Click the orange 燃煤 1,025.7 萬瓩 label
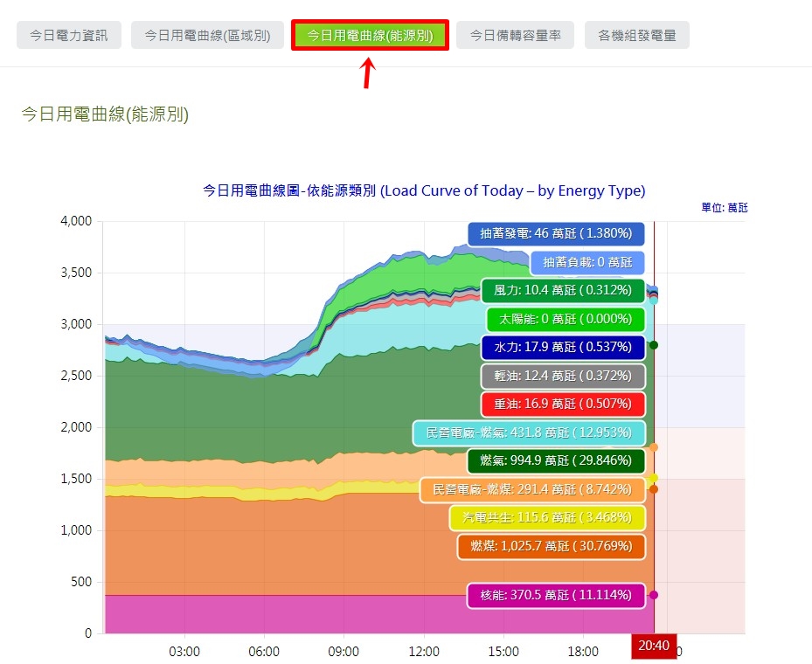Viewport: 812px width, 664px height. (x=552, y=546)
